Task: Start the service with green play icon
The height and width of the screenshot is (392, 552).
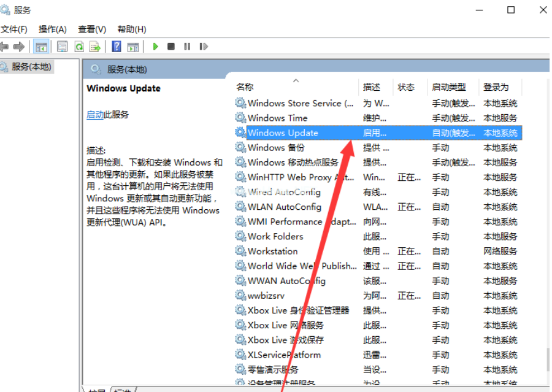Action: pos(155,46)
